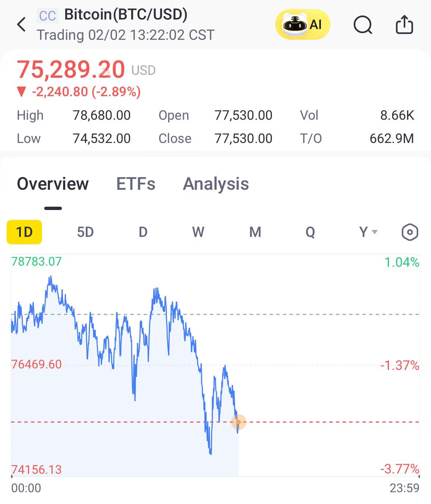Select the 1D chart timeframe
Screen dimensions: 431x504
point(24,232)
